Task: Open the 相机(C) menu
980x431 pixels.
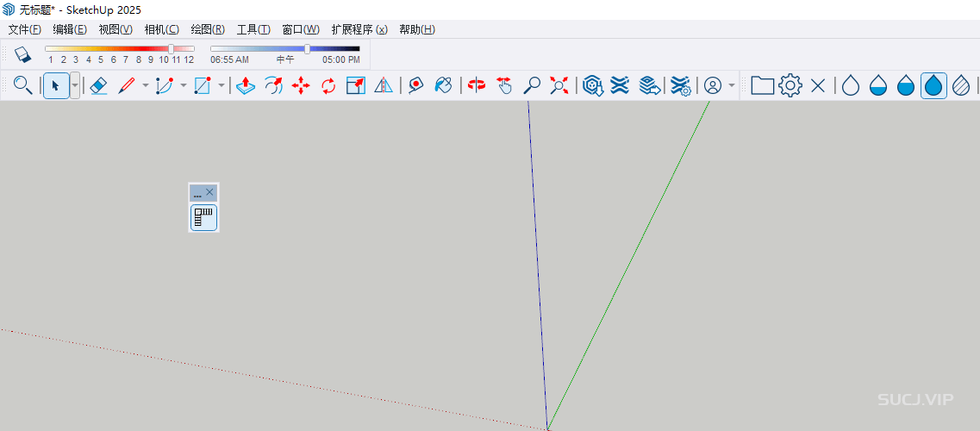Action: pos(162,29)
